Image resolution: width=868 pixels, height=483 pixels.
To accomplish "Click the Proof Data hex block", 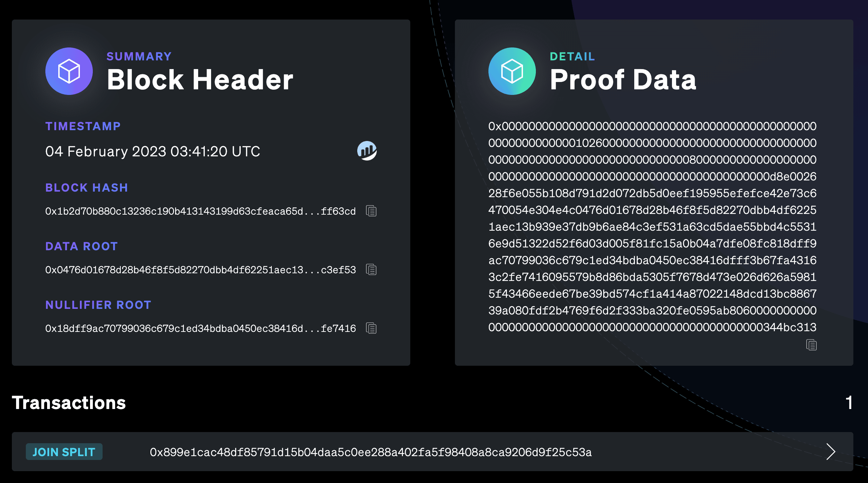I will pos(652,227).
